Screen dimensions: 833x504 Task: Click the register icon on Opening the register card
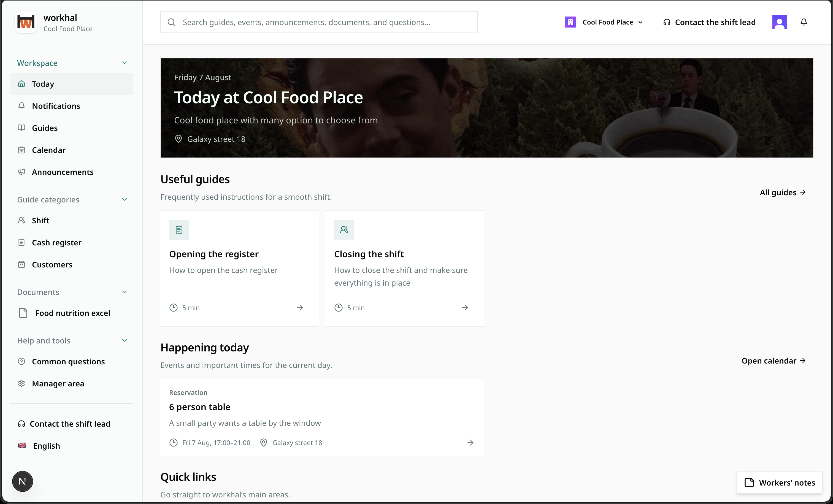[179, 229]
